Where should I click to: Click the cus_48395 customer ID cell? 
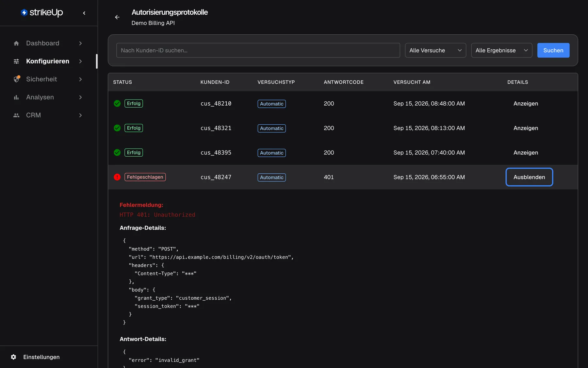coord(216,152)
